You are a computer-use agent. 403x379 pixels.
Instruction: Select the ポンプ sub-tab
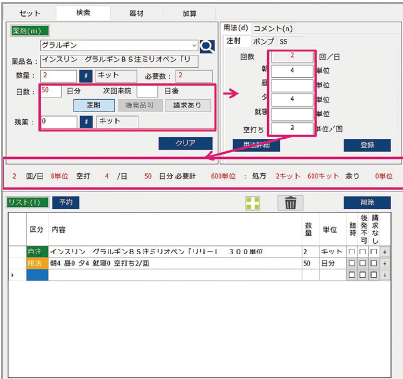(x=263, y=41)
